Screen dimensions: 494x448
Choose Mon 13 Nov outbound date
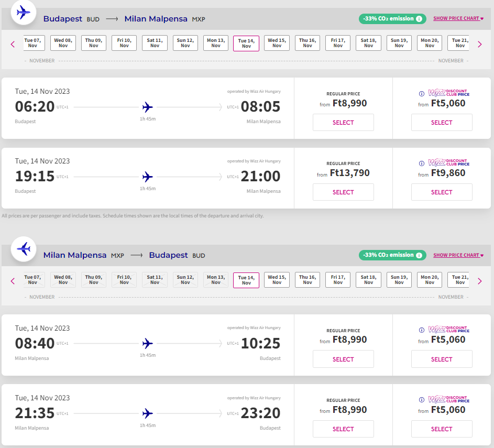pyautogui.click(x=216, y=43)
